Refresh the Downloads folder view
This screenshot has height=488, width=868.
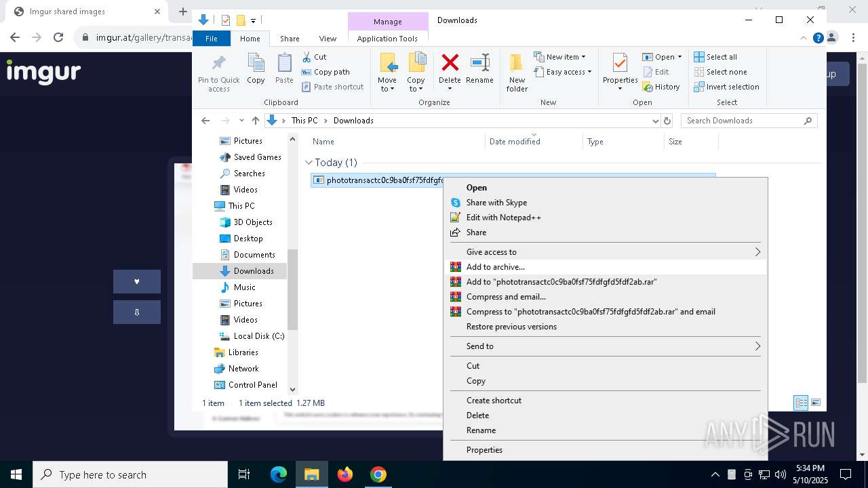click(667, 121)
